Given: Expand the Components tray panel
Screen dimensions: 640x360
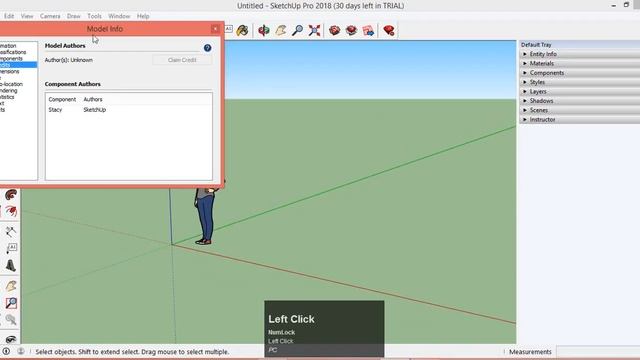Looking at the screenshot, I should click(579, 73).
